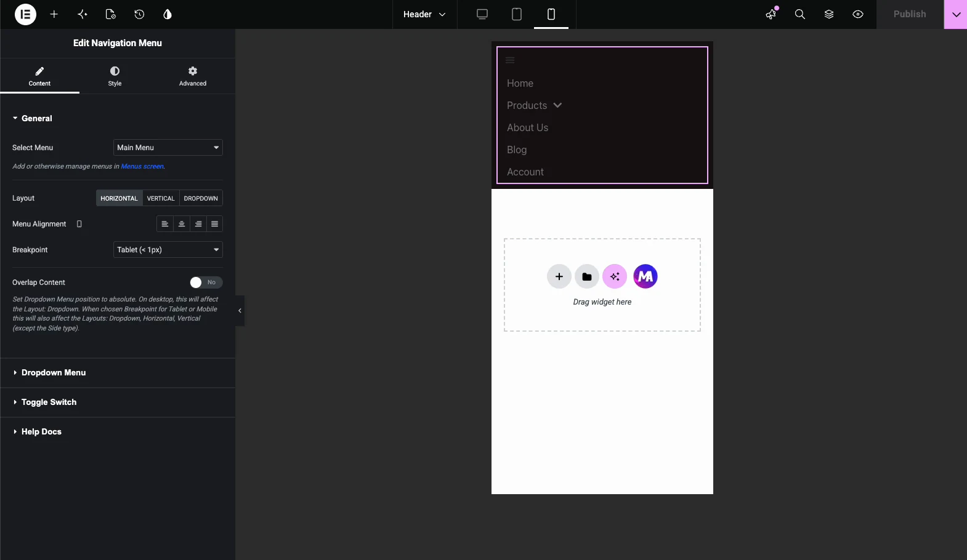Collapse the left panel with arrow handle
The width and height of the screenshot is (967, 560).
coord(240,311)
